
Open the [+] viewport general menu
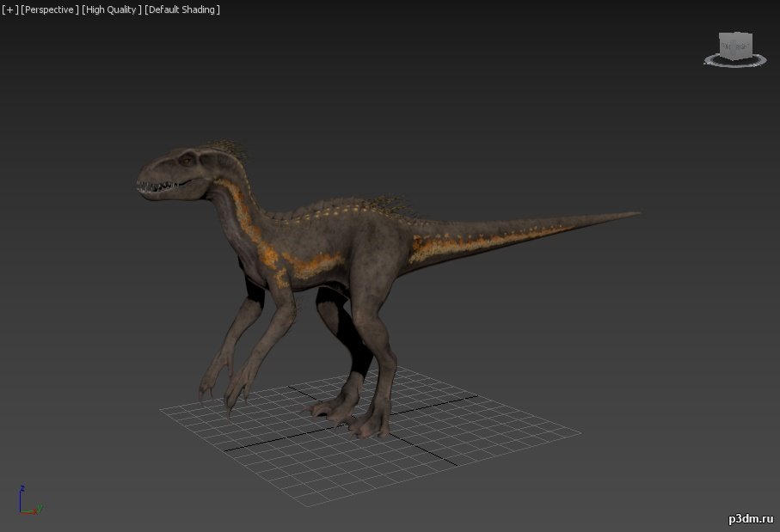coord(9,9)
